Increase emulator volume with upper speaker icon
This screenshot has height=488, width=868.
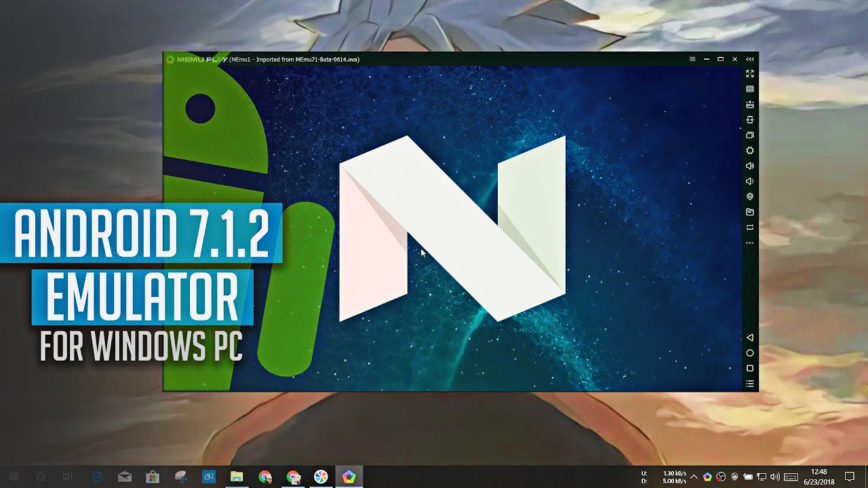[750, 165]
